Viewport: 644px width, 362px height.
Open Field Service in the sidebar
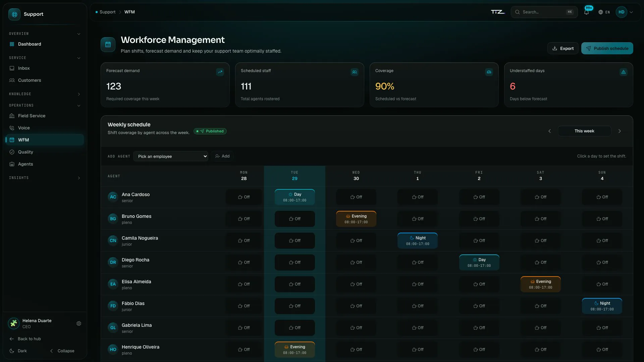(45, 116)
